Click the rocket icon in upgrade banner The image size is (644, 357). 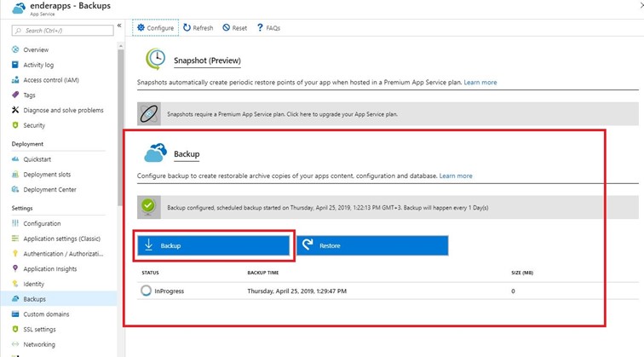149,114
